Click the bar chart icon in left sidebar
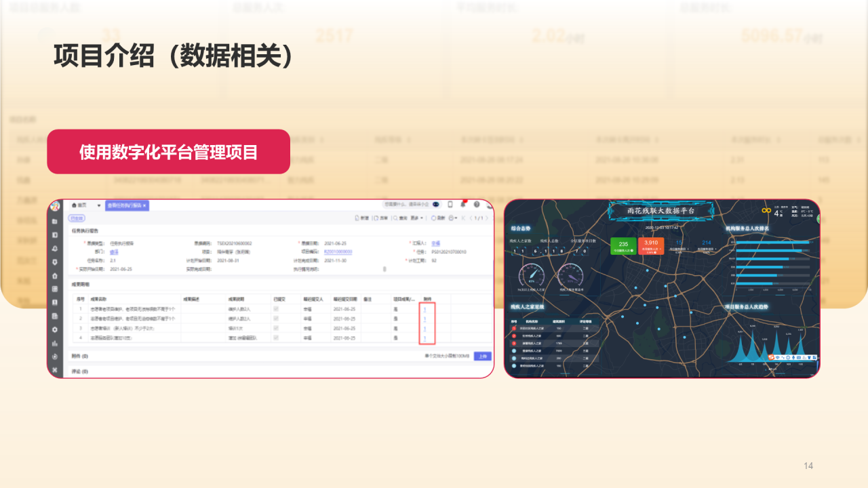The width and height of the screenshot is (868, 488). pos(55,343)
